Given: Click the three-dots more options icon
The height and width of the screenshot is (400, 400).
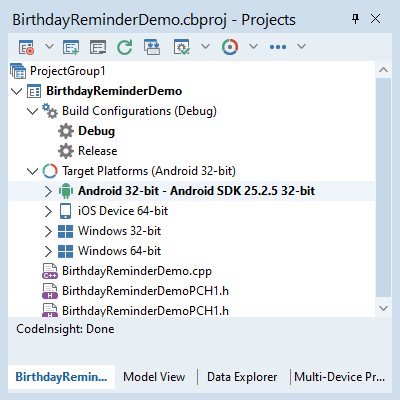Looking at the screenshot, I should (278, 47).
